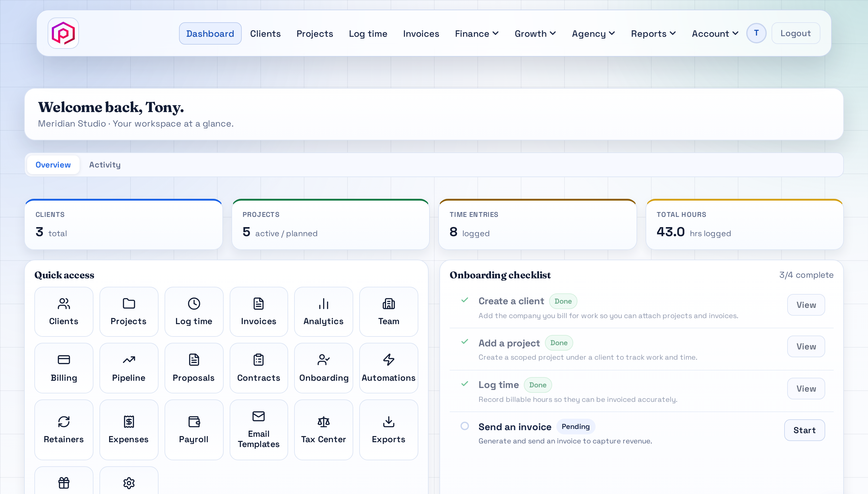
Task: Click the Pipeline trending-arrow quick access icon
Action: point(129,360)
